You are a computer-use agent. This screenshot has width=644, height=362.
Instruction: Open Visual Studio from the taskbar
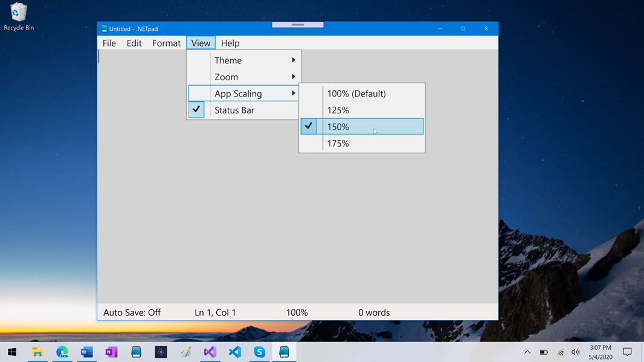(x=210, y=352)
